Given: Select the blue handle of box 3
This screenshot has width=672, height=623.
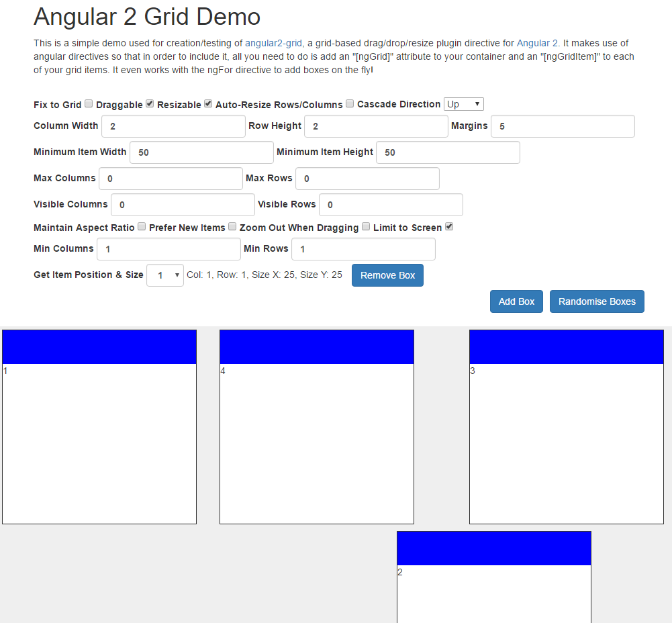Looking at the screenshot, I should pyautogui.click(x=567, y=347).
